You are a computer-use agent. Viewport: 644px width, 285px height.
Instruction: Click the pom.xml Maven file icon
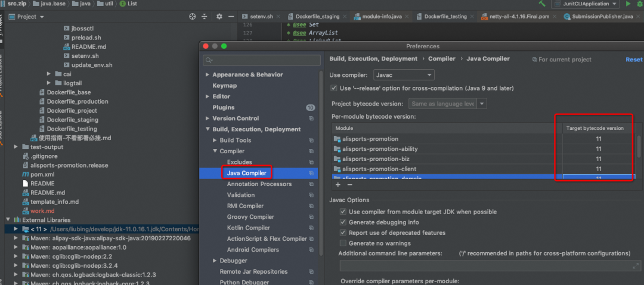26,175
